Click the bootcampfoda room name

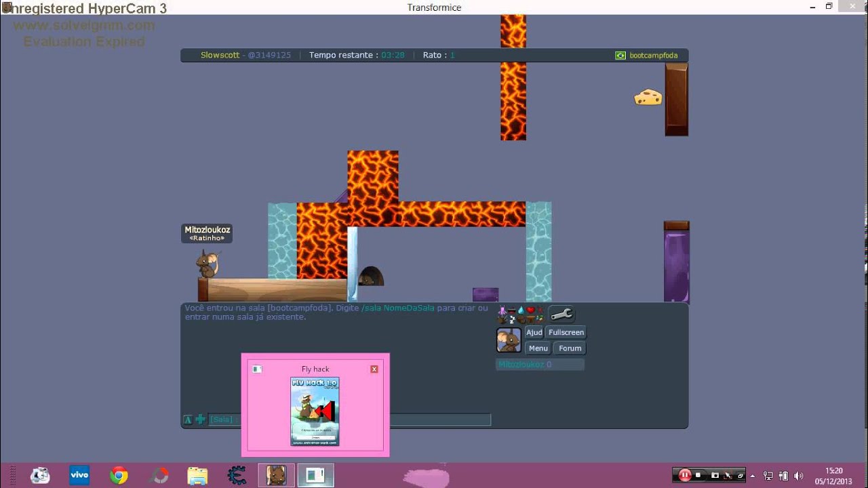click(x=654, y=56)
